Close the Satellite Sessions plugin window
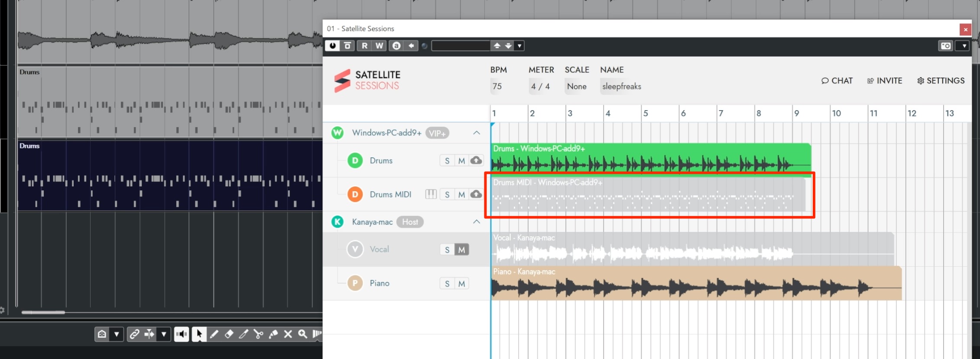The image size is (980, 359). coord(965,29)
